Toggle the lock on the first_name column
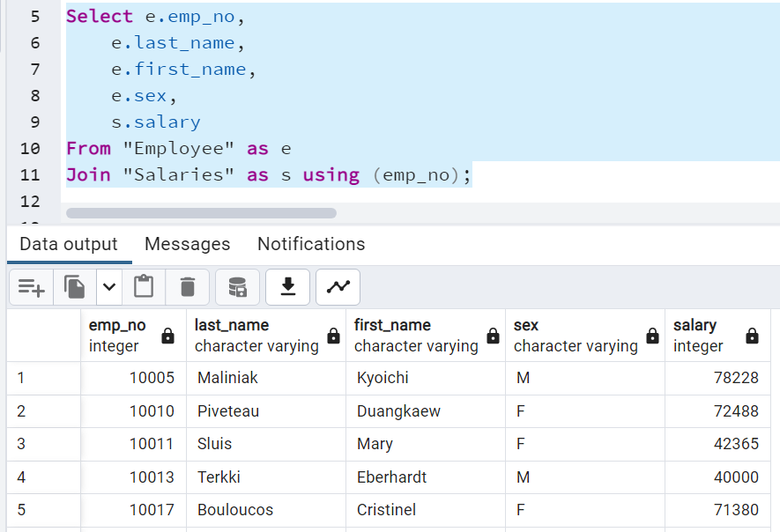Viewport: 780px width, 532px height. coord(491,336)
